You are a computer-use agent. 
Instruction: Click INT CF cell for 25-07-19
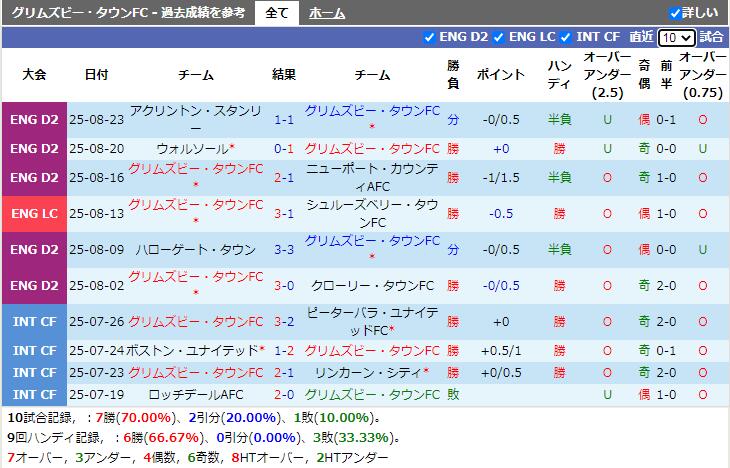34,394
